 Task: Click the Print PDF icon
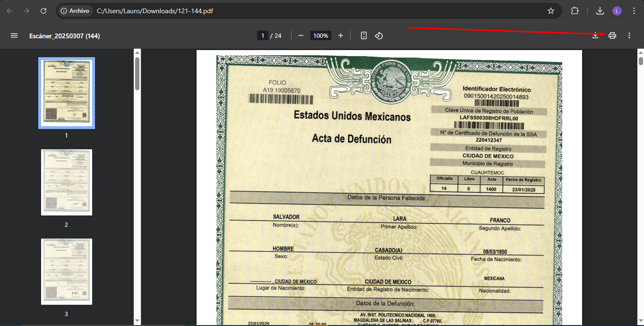tap(612, 35)
